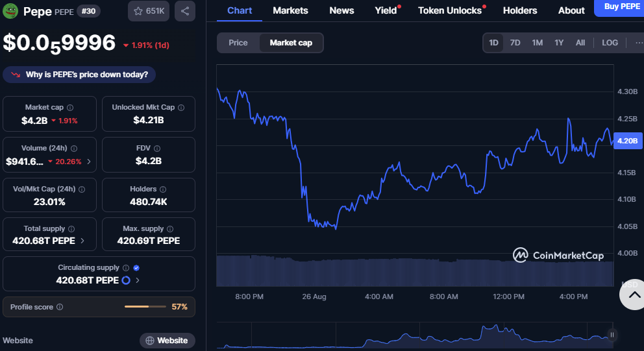
Task: Click the chart time-range navigator strip
Action: [415, 335]
